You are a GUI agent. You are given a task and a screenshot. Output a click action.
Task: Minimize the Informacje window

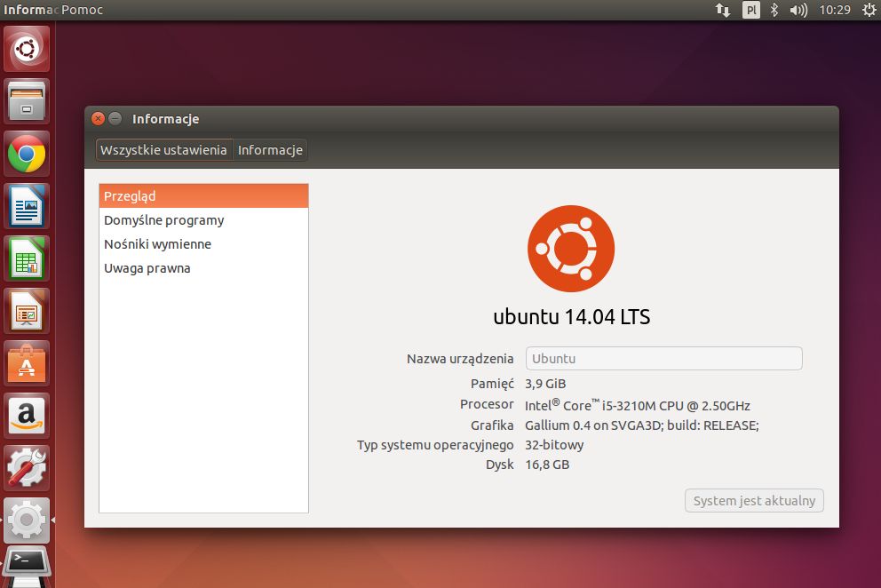pos(115,119)
